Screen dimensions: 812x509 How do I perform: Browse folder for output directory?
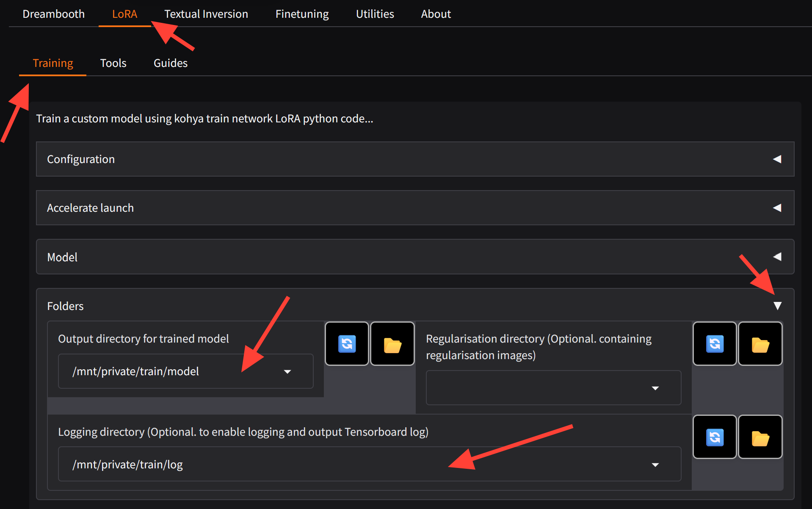click(x=392, y=344)
